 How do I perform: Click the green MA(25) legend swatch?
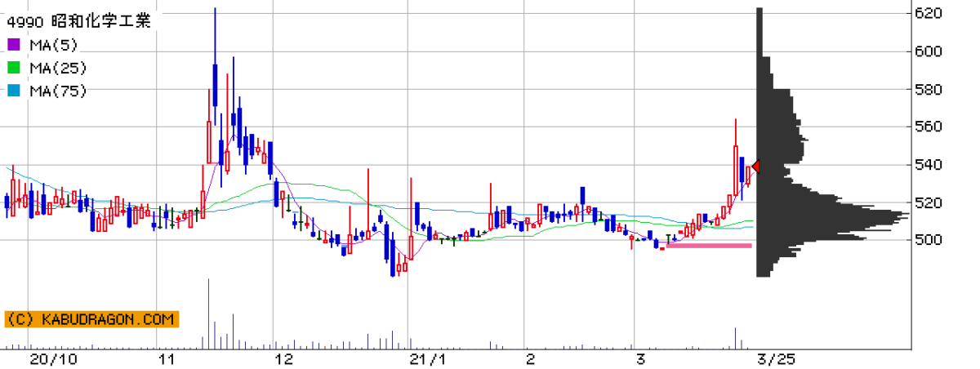point(13,68)
